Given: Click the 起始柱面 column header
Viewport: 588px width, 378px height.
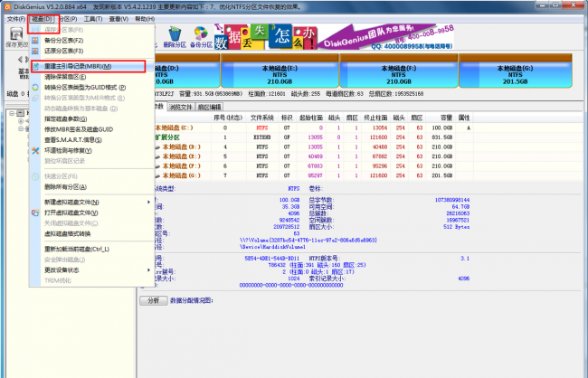Looking at the screenshot, I should (x=311, y=118).
